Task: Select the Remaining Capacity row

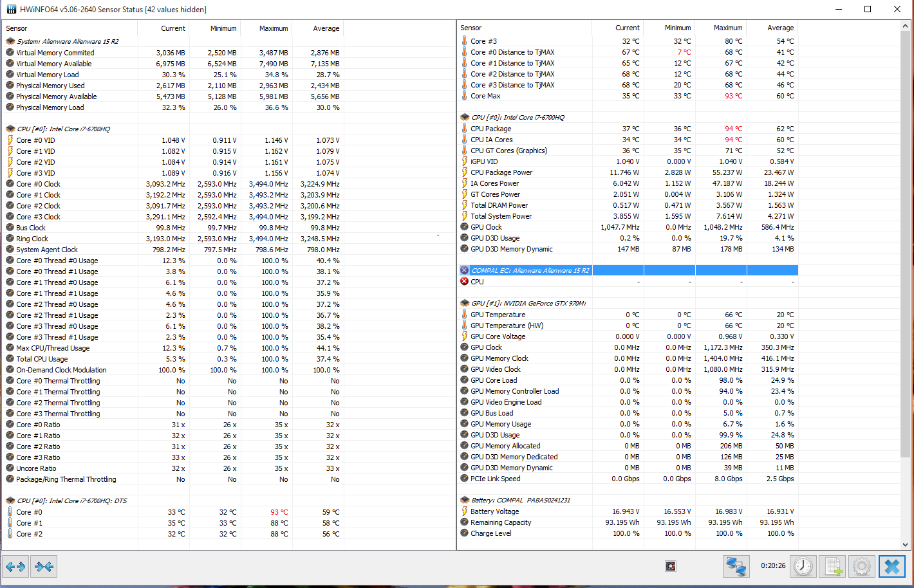Action: tap(629, 522)
